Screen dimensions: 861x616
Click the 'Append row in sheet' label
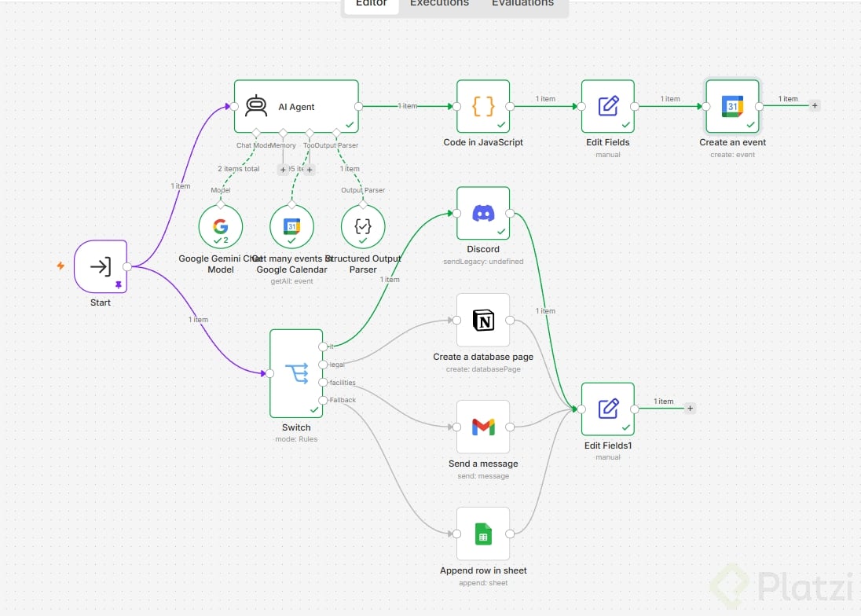483,570
